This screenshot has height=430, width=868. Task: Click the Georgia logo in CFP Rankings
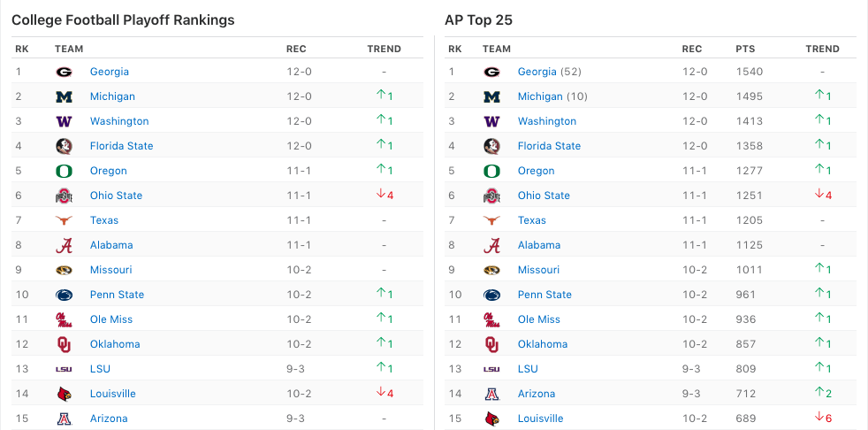(64, 72)
